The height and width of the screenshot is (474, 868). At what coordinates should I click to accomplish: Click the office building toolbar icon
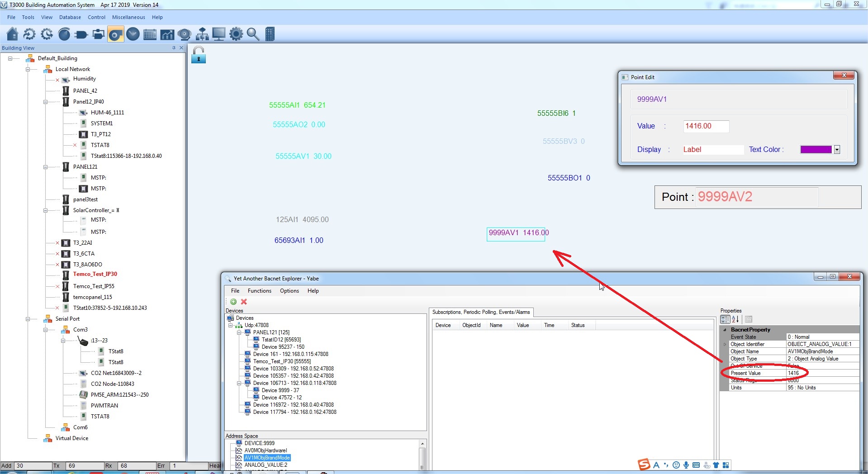(270, 34)
